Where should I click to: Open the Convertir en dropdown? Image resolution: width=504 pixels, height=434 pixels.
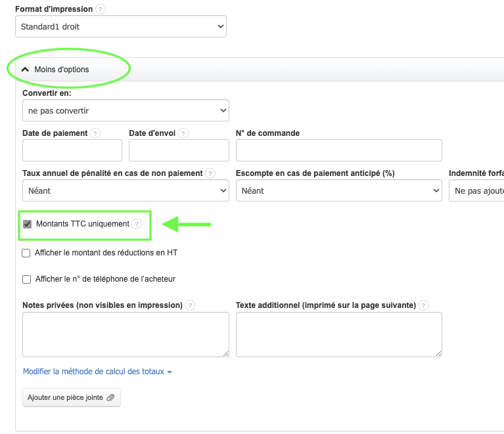126,111
